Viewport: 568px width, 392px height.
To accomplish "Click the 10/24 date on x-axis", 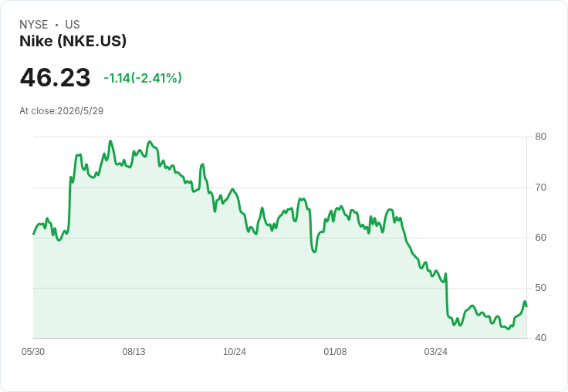I will [x=235, y=351].
